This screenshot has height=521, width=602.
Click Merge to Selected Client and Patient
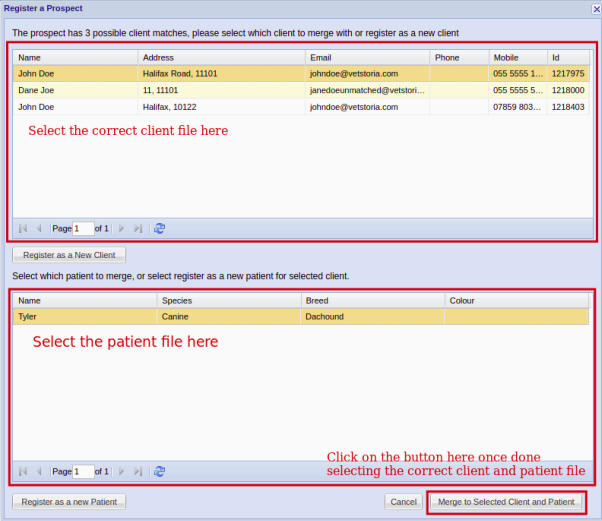[x=506, y=502]
